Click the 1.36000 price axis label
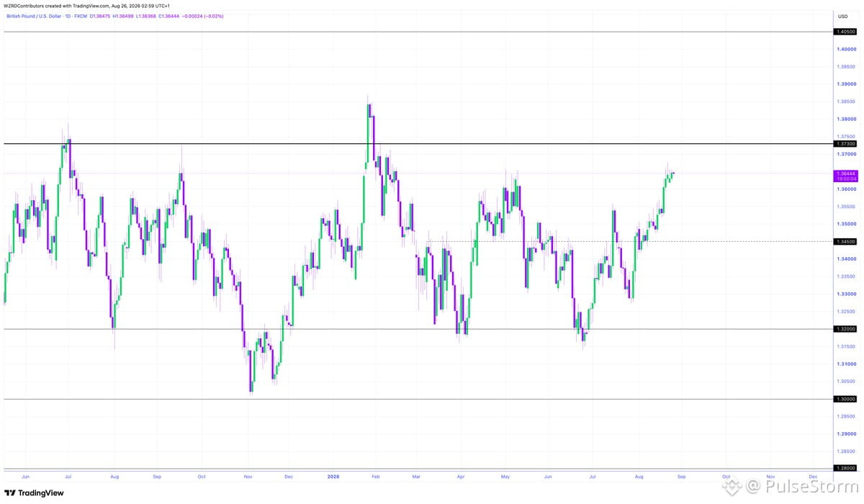 pos(845,189)
